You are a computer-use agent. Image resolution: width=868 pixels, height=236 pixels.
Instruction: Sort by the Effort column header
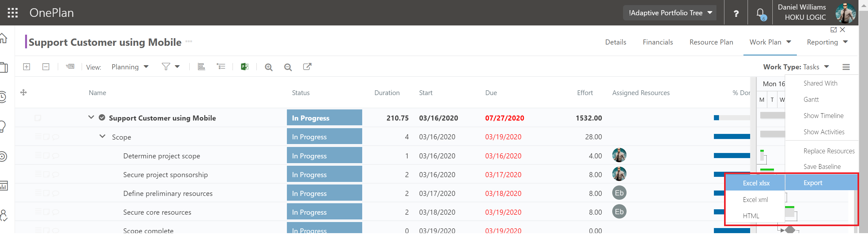click(x=585, y=93)
